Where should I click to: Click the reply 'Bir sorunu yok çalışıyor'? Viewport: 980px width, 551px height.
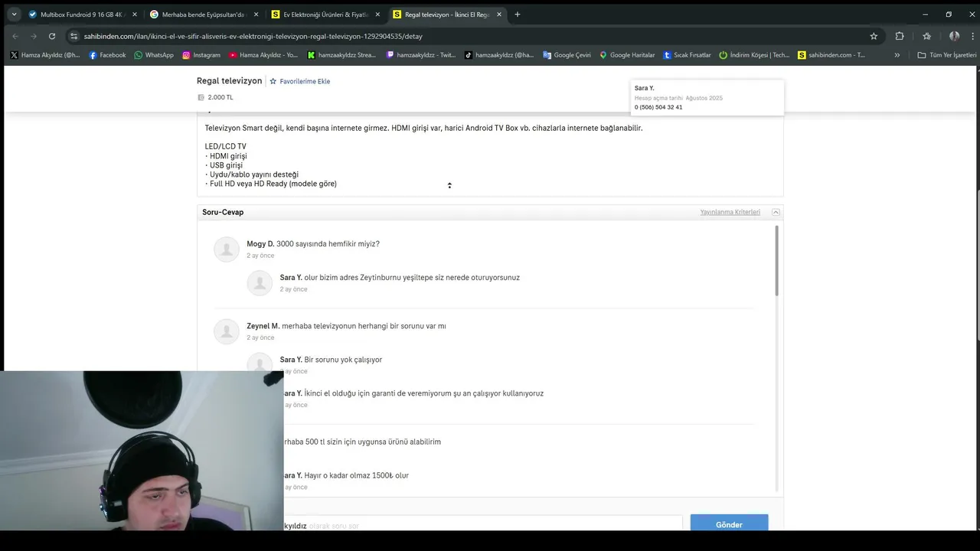coord(343,360)
